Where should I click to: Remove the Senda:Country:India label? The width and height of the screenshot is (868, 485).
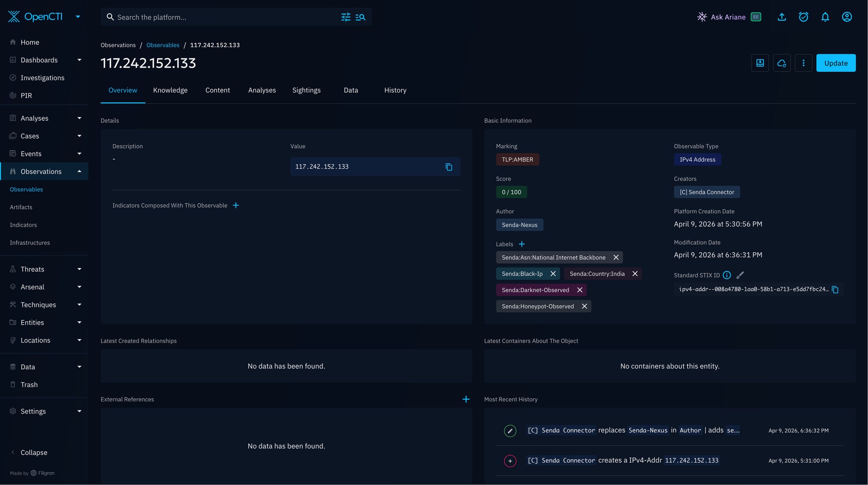pyautogui.click(x=635, y=274)
